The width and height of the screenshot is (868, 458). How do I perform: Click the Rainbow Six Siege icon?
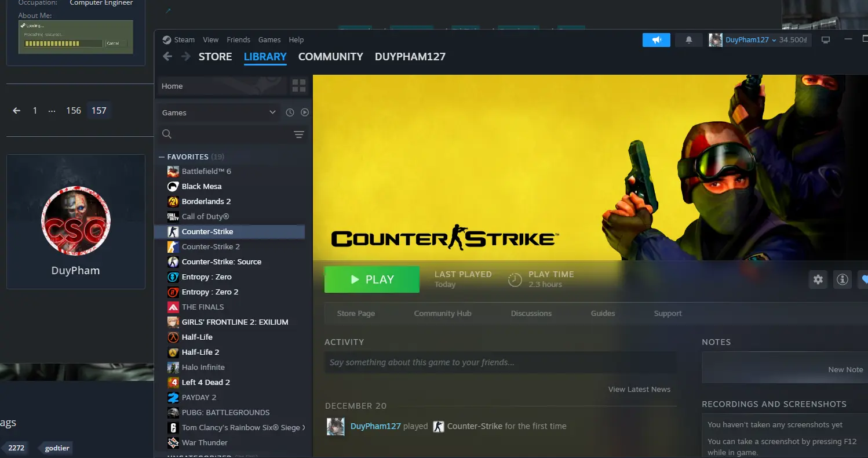pyautogui.click(x=173, y=427)
